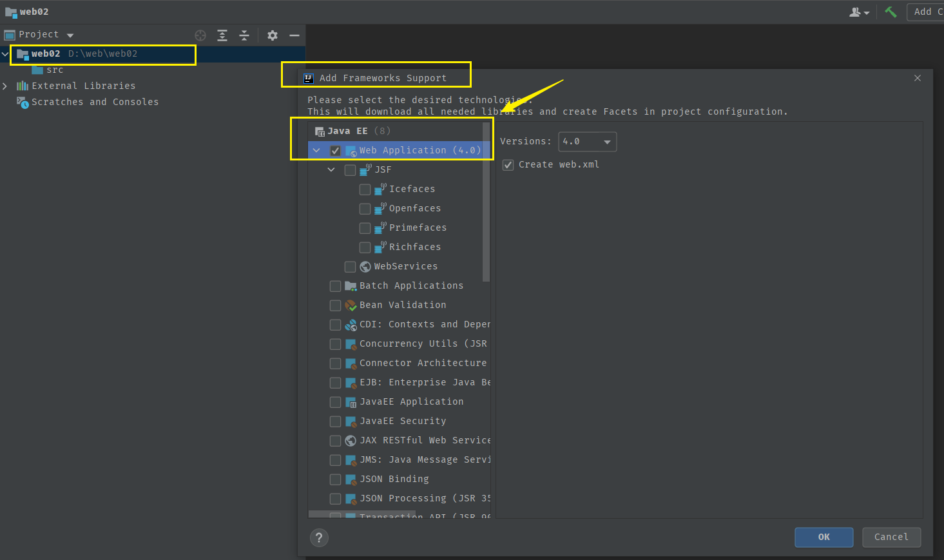The image size is (944, 560).
Task: Open the Add Configuration selector
Action: 926,12
